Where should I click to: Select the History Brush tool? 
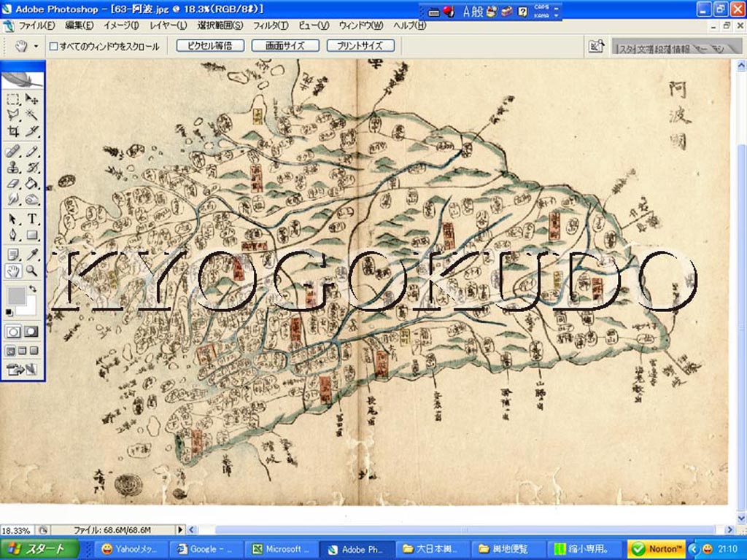click(x=31, y=168)
